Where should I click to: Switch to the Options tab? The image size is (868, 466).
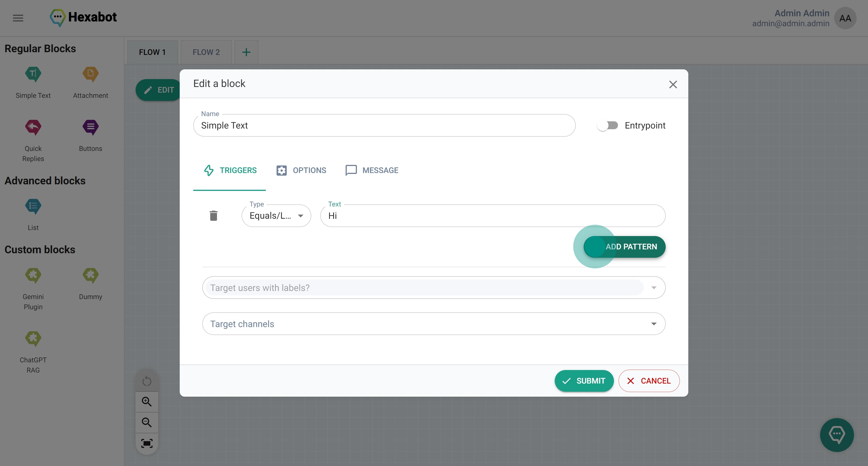(x=301, y=170)
